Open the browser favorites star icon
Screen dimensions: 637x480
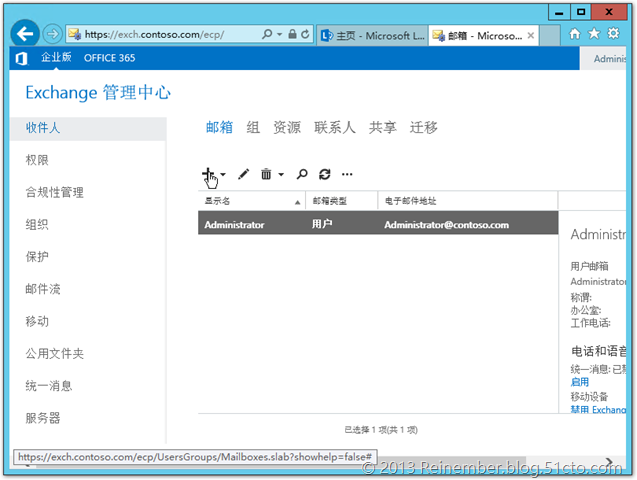point(594,33)
